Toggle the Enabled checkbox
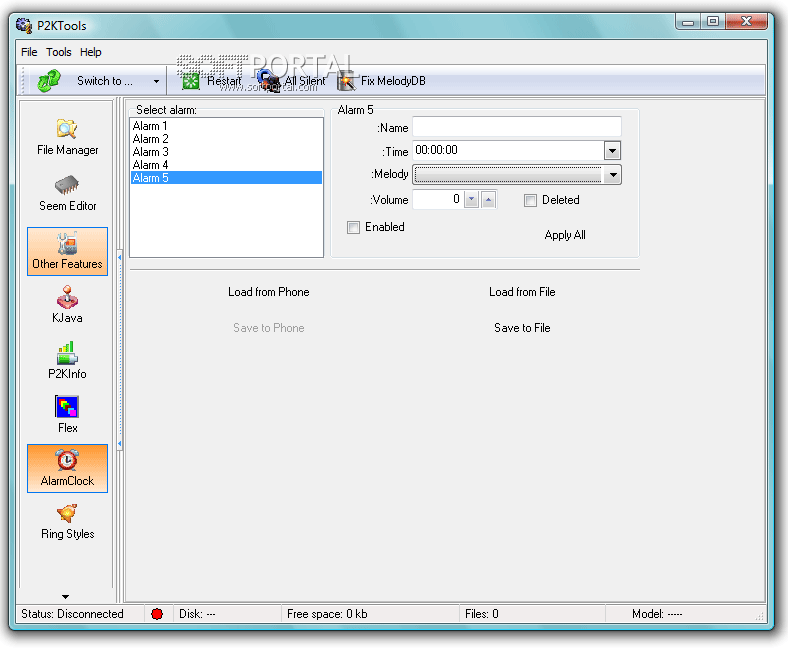This screenshot has width=788, height=649. tap(353, 227)
